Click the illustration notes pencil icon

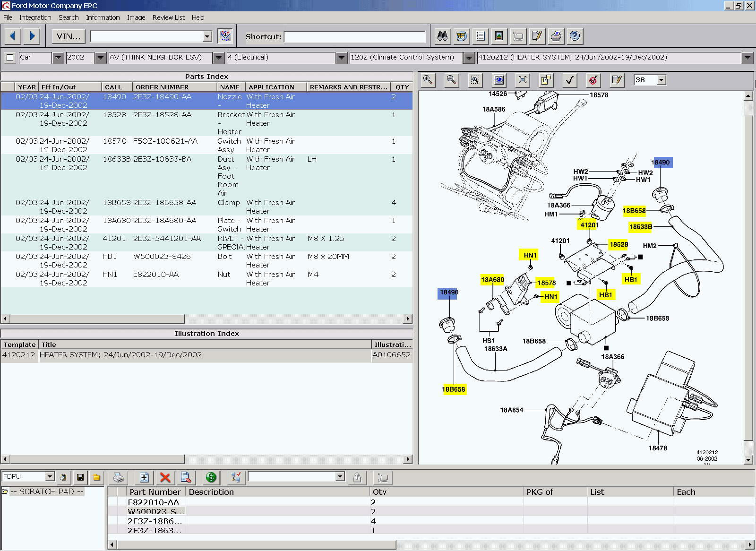(617, 80)
